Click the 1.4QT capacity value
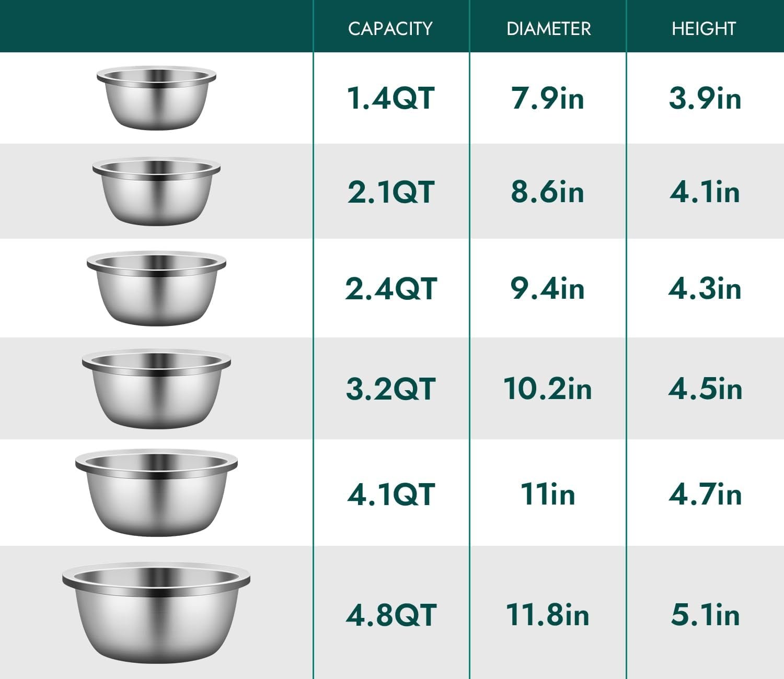The image size is (784, 679). pos(390,98)
